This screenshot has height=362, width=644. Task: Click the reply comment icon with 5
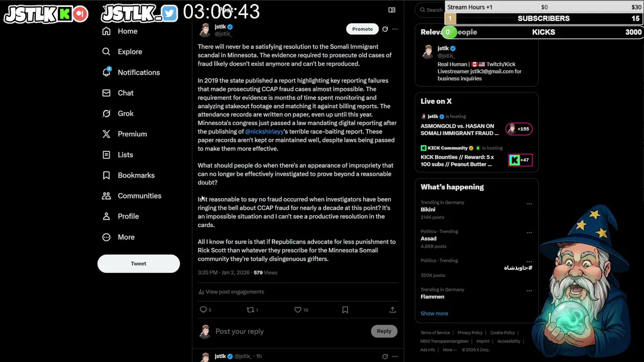203,310
